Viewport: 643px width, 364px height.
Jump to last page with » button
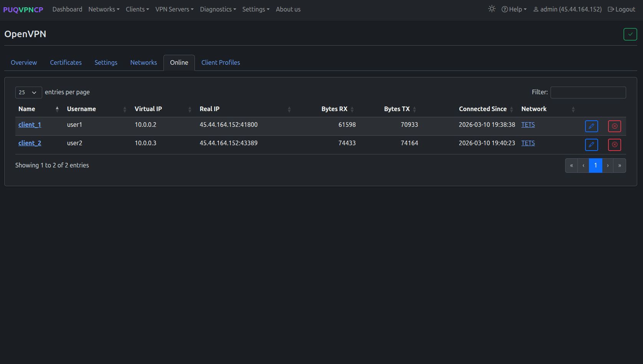tap(620, 166)
